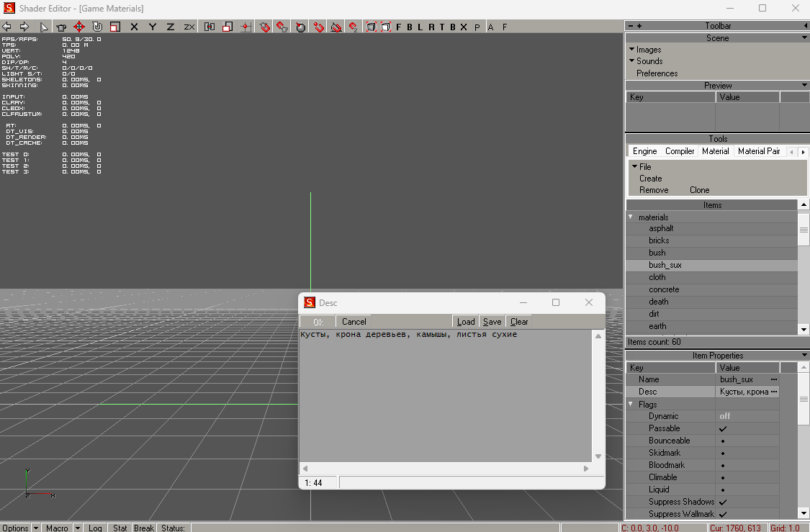Screen dimensions: 810x532
Task: Toggle the Skidmark flag
Action: tap(723, 453)
